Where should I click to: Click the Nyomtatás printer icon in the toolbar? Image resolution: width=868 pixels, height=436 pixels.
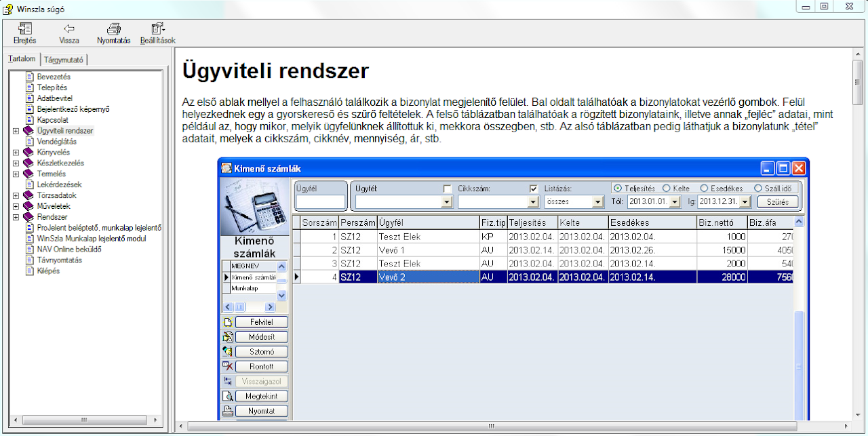click(114, 28)
